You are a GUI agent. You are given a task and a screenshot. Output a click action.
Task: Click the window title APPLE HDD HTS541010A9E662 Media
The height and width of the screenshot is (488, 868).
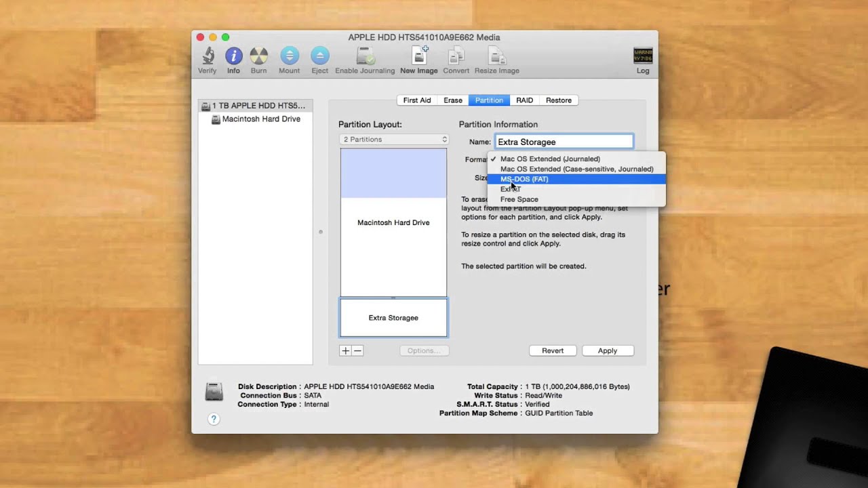click(424, 37)
